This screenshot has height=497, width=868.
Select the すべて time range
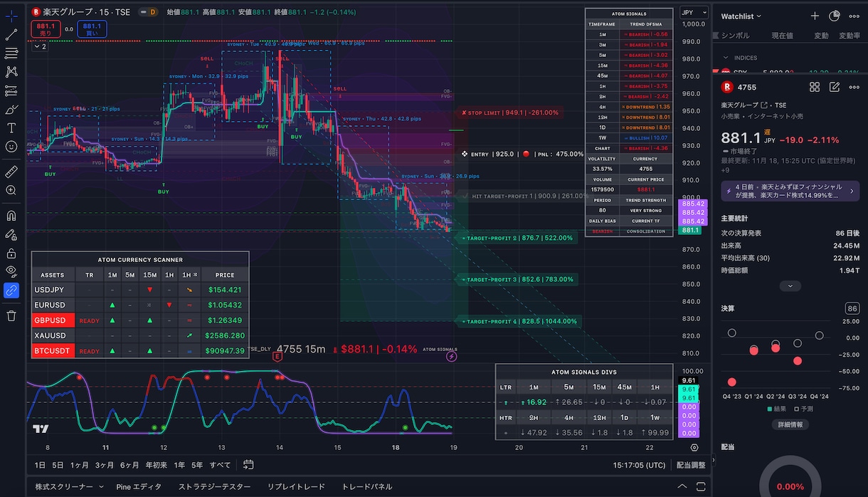pos(220,465)
